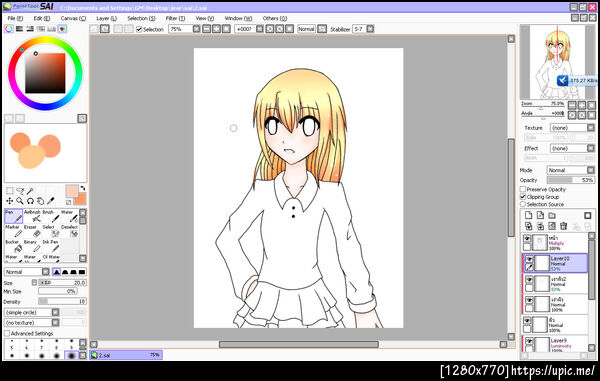
Task: Select the Binary pen tool
Action: click(32, 246)
